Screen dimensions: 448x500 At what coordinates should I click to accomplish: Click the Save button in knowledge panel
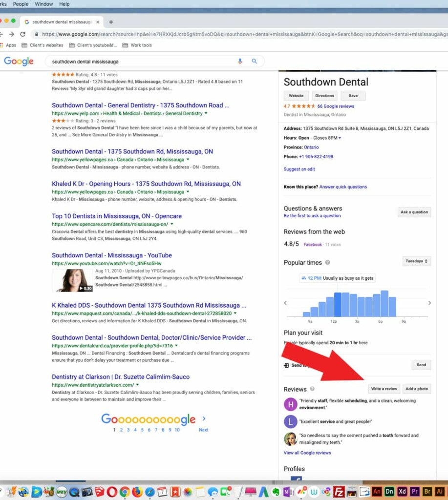(x=353, y=96)
